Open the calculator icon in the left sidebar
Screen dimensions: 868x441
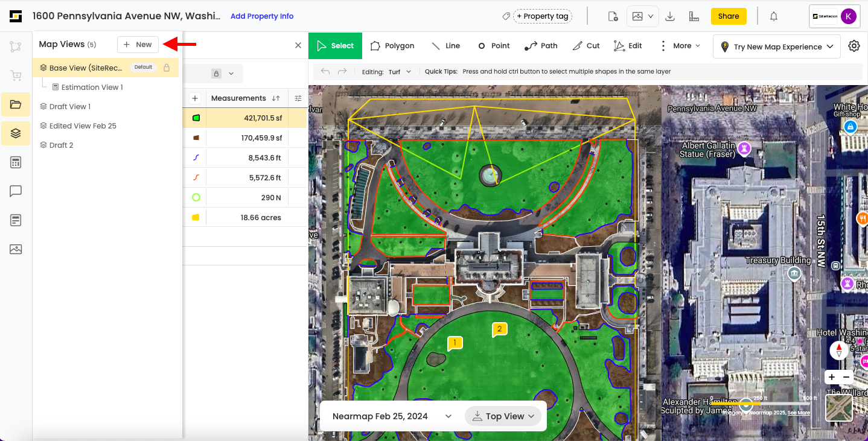(16, 162)
